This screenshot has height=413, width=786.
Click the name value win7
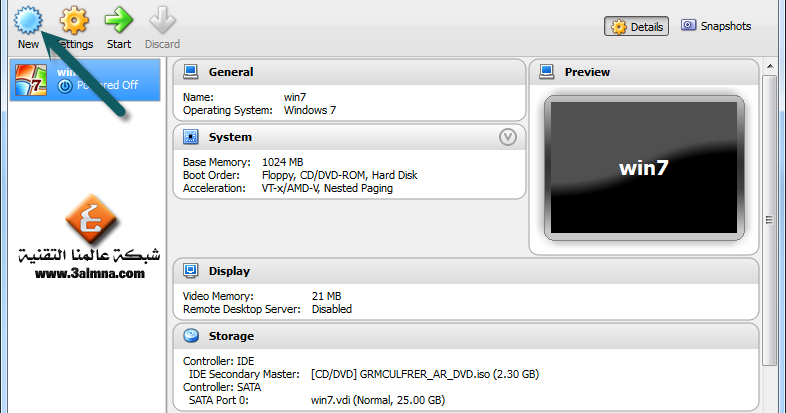295,97
